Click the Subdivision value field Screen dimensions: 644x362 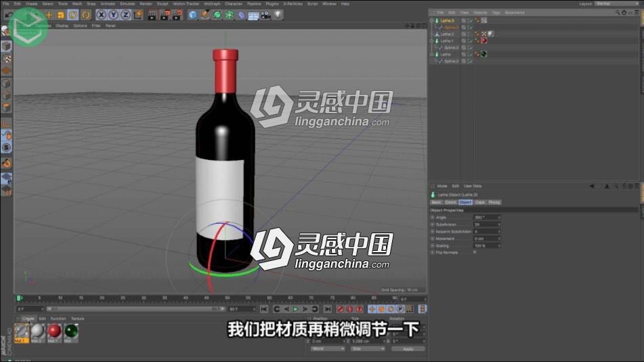click(x=487, y=224)
